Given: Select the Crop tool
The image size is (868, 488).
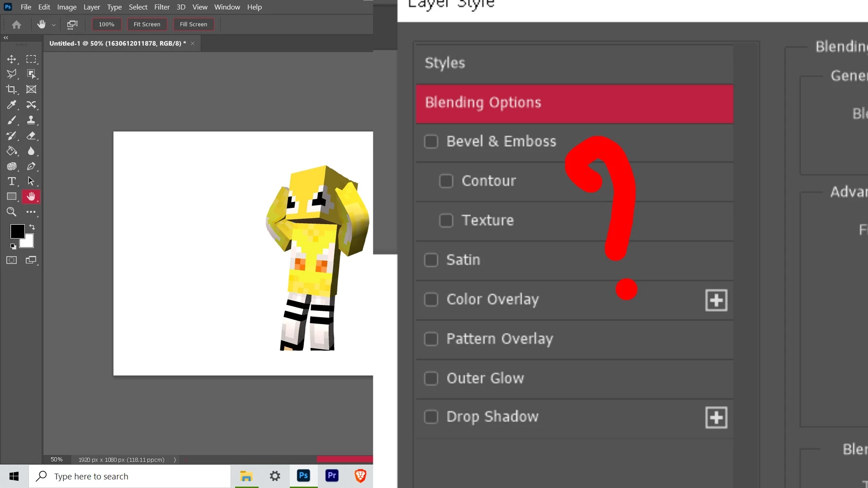Looking at the screenshot, I should coord(12,89).
